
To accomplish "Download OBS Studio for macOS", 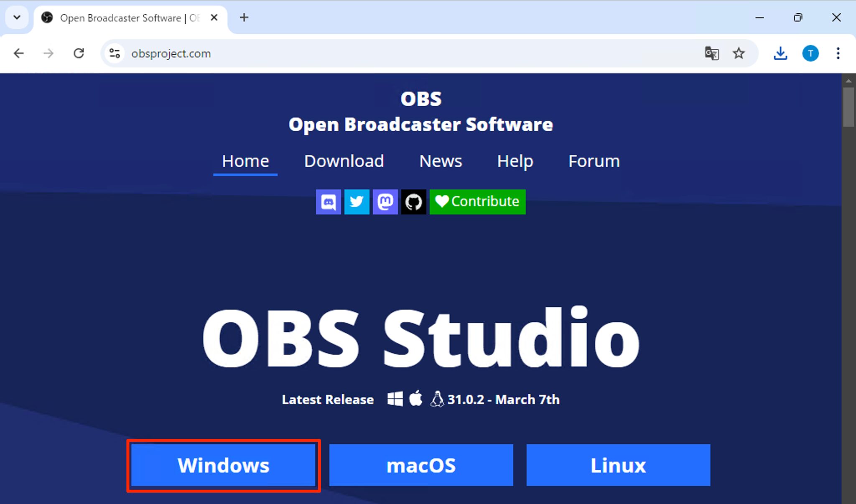I will tap(420, 465).
